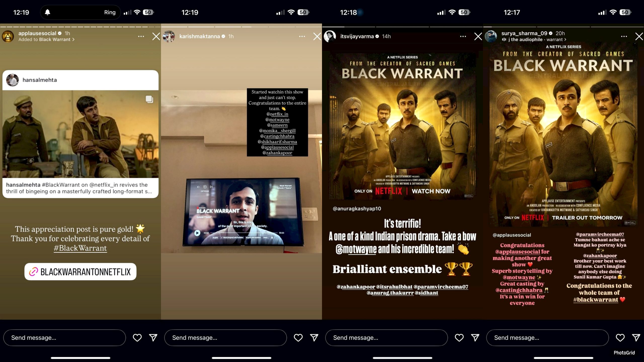
Task: Tap Ring bell notification pill in status bar
Action: click(80, 12)
